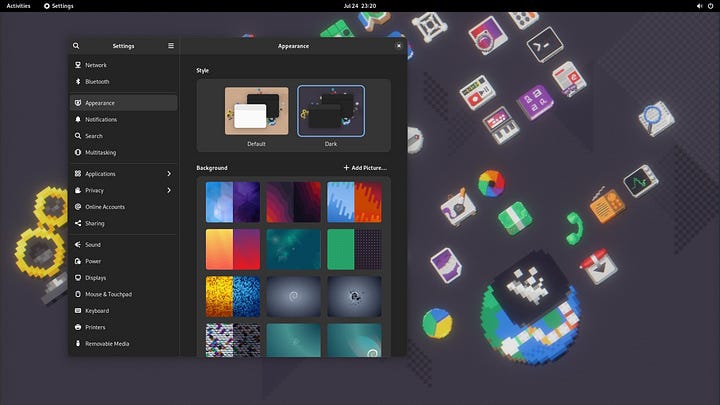Image resolution: width=720 pixels, height=405 pixels.
Task: Go to the Notifications panel
Action: coord(123,119)
